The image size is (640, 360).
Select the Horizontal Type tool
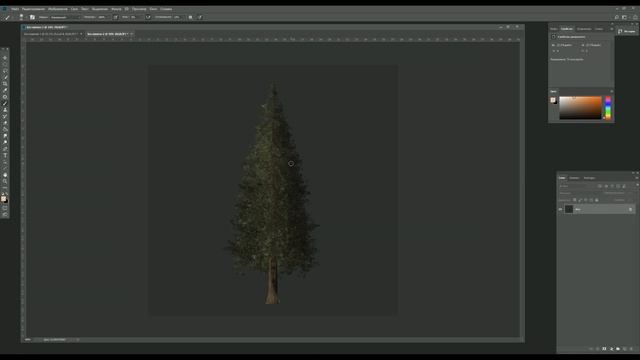point(5,155)
